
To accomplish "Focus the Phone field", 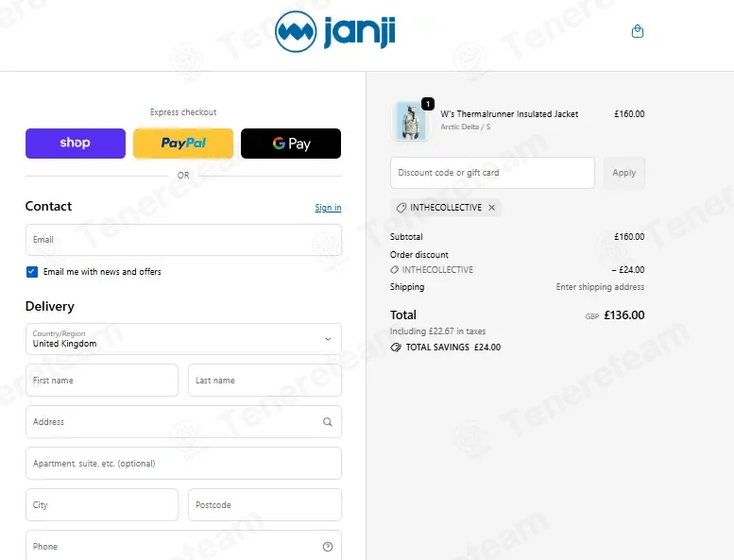I will tap(183, 546).
